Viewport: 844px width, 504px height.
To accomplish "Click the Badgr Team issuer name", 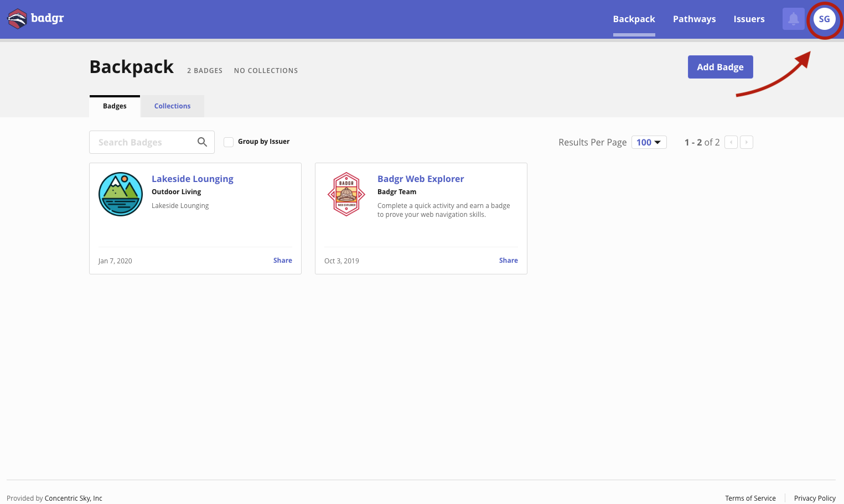I will pyautogui.click(x=397, y=192).
